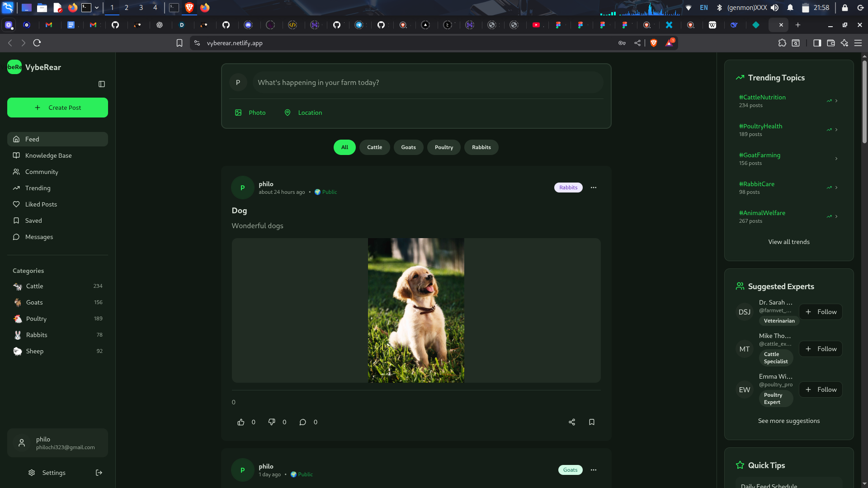Go to Messages in sidebar
Viewport: 868px width, 488px height.
click(39, 237)
